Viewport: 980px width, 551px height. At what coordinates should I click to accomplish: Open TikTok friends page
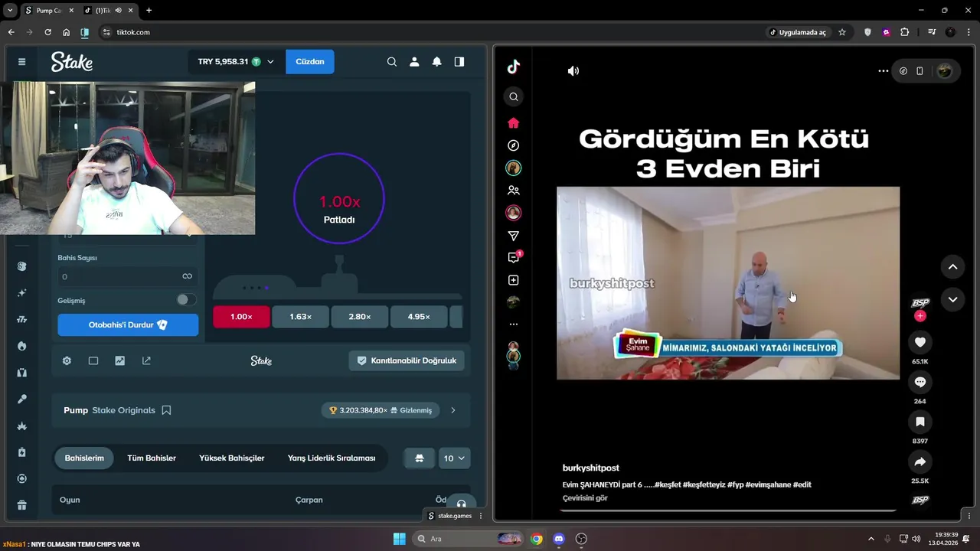pos(514,191)
